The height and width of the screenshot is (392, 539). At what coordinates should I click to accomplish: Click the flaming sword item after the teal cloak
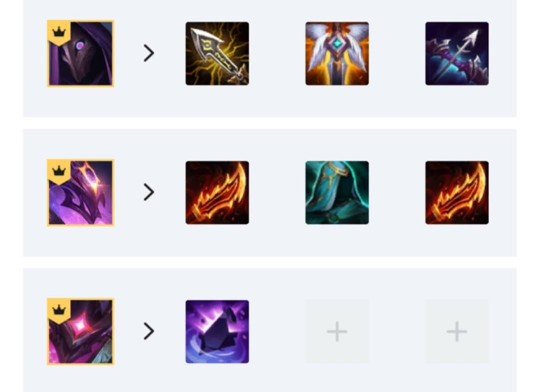point(457,192)
